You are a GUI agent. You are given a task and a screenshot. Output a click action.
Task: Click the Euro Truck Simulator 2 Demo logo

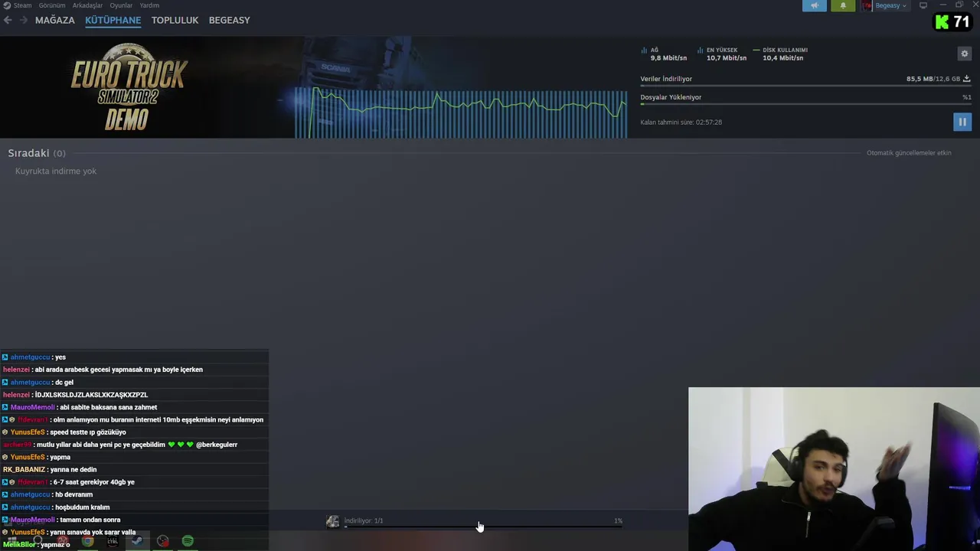click(x=129, y=87)
